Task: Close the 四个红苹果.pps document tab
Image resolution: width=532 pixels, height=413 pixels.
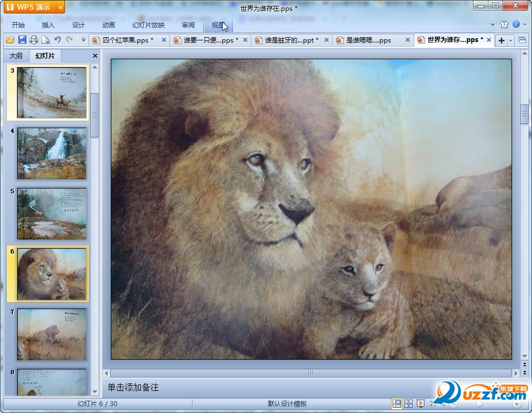Action: (x=164, y=40)
